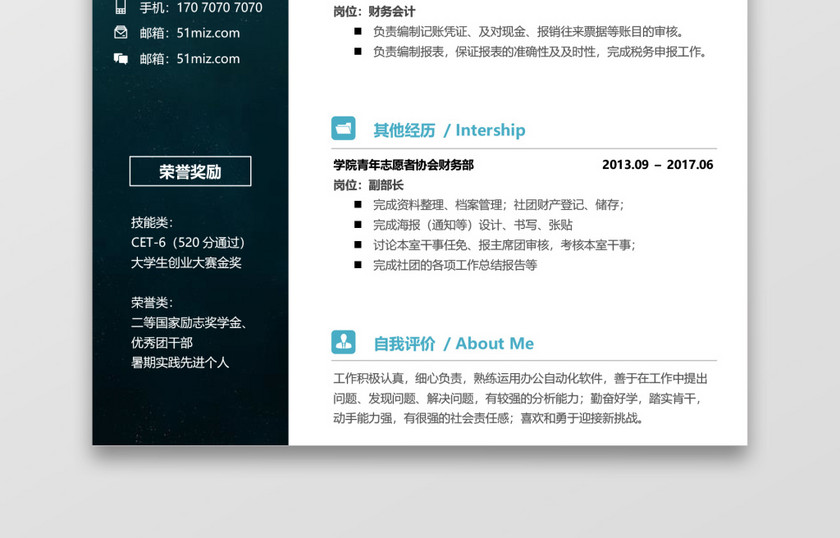Select bullet 完成海报（通知等）设计
This screenshot has width=840, height=538.
tap(472, 225)
